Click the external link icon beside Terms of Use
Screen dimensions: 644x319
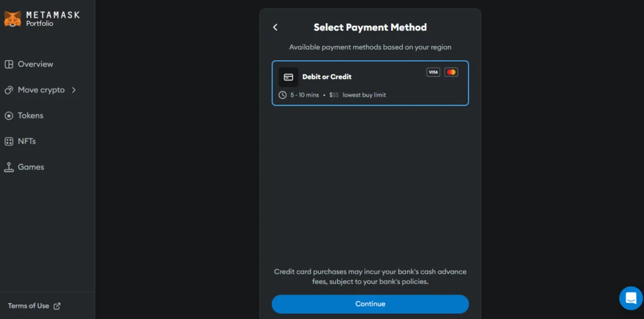click(57, 306)
